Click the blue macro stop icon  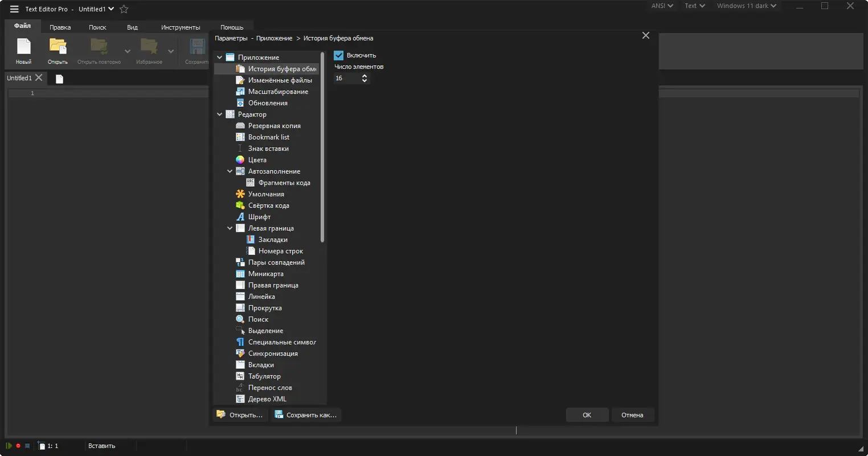[x=27, y=446]
